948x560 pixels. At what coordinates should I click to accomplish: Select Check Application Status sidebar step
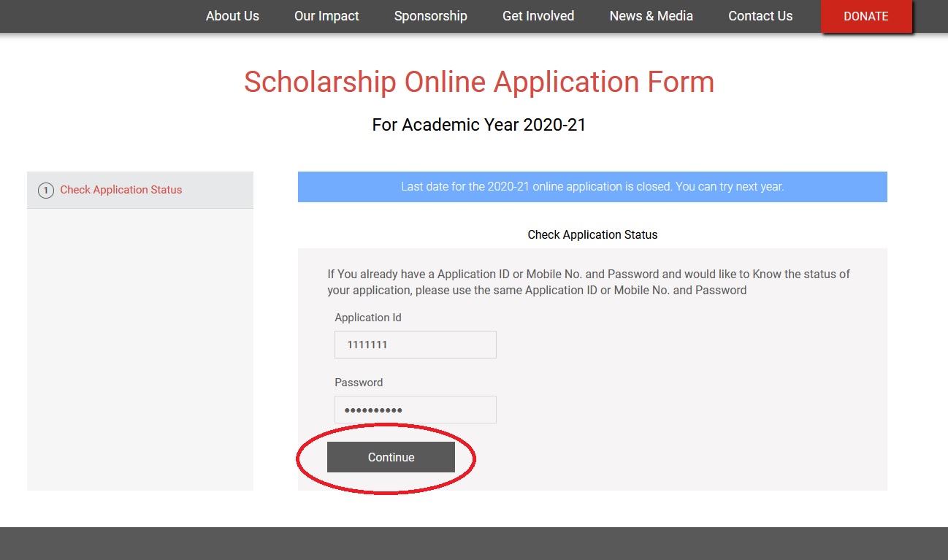[121, 190]
